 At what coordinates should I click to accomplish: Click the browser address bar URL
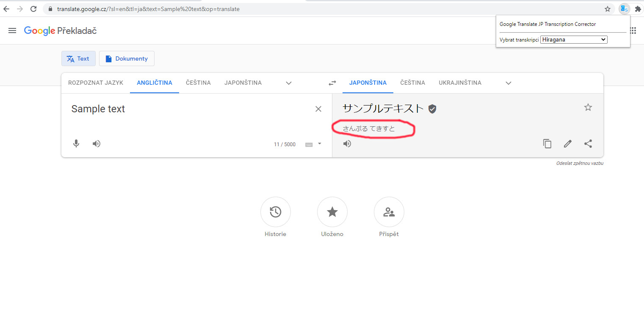(148, 9)
